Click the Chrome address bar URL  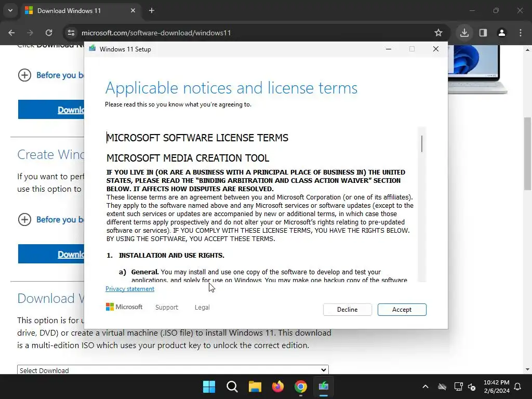[x=156, y=33]
